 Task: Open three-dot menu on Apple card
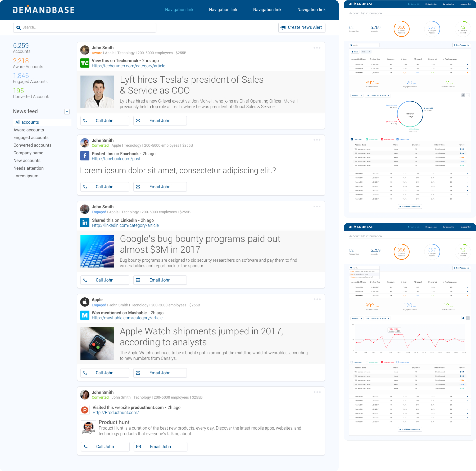point(317,299)
